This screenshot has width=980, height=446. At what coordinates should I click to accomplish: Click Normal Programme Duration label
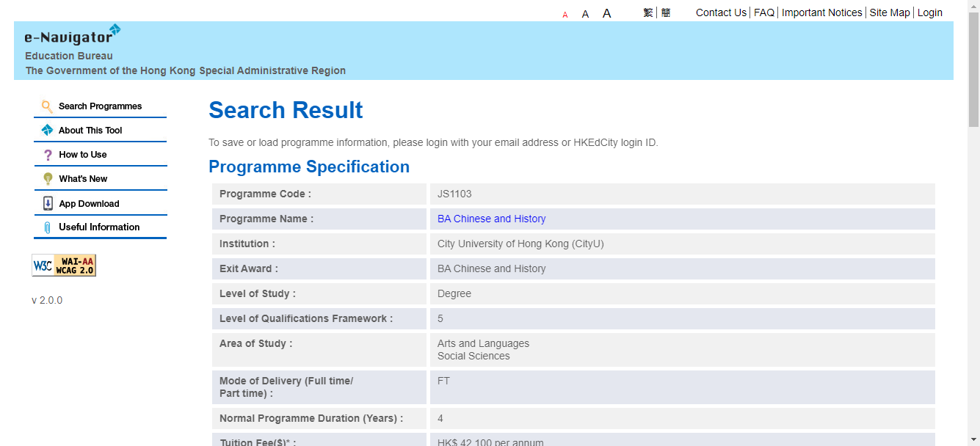tap(311, 418)
